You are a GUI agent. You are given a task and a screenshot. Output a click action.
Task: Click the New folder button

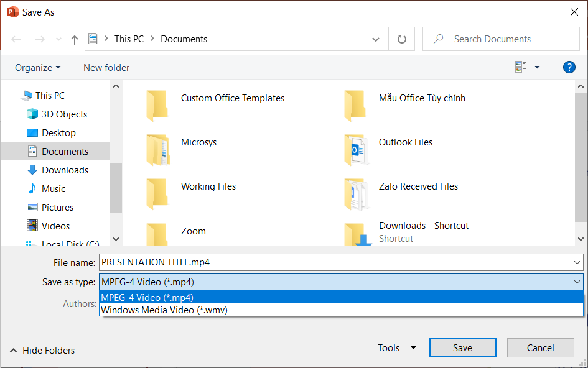pos(106,67)
